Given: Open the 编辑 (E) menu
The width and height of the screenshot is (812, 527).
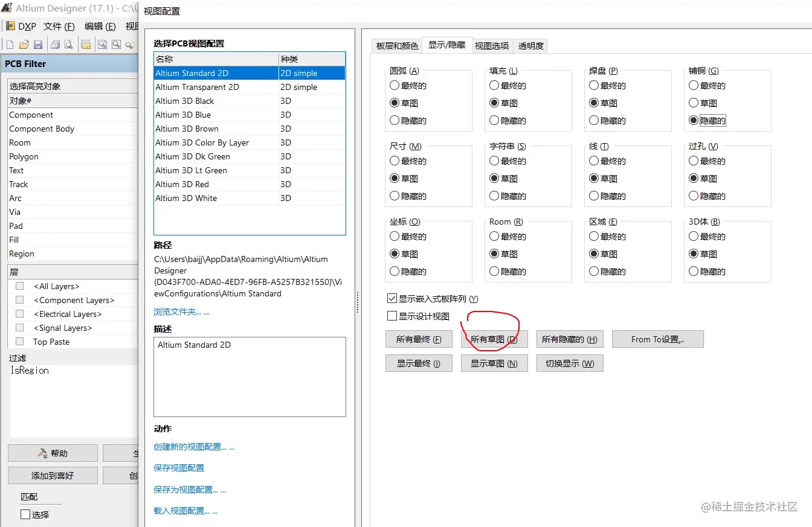Looking at the screenshot, I should (x=100, y=27).
